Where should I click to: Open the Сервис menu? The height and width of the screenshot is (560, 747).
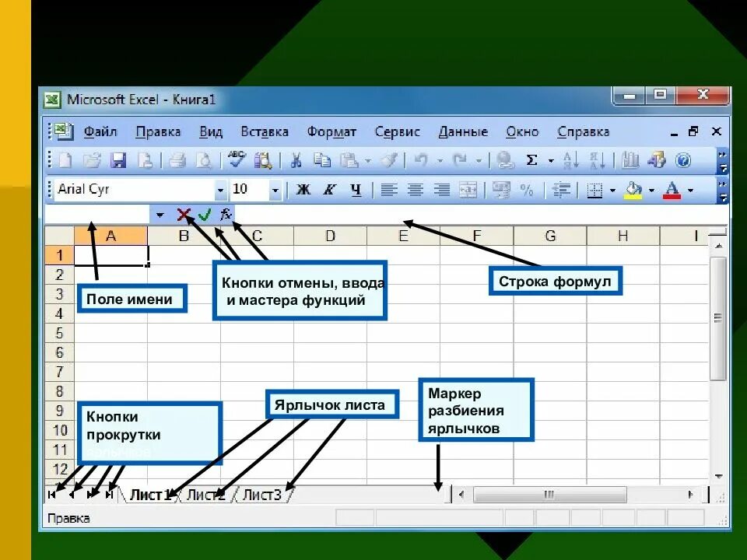398,131
